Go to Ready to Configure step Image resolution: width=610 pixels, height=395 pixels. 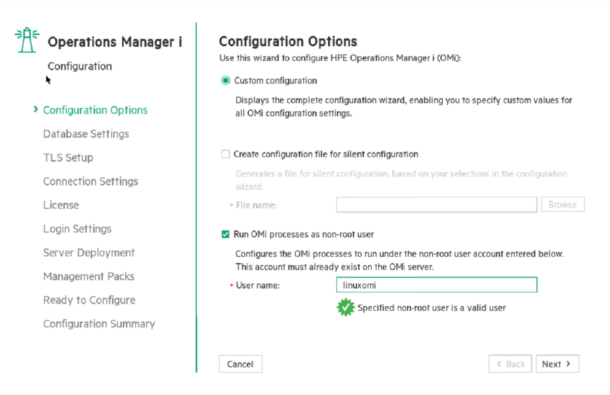[x=89, y=300]
